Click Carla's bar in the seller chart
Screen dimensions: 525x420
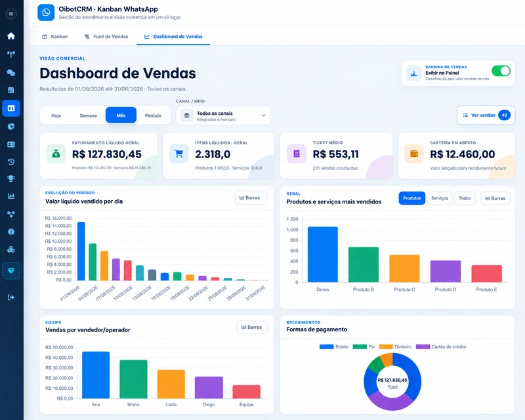point(171,384)
